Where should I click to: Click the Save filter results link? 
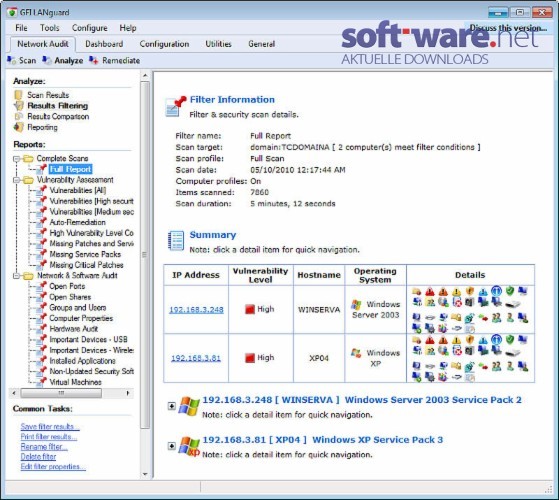[50, 427]
